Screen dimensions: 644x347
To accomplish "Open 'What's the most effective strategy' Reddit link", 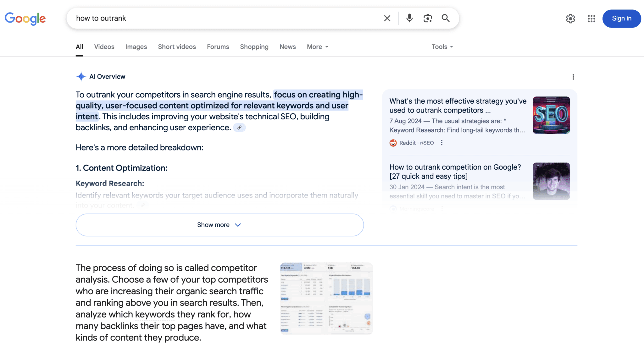I will coord(458,106).
